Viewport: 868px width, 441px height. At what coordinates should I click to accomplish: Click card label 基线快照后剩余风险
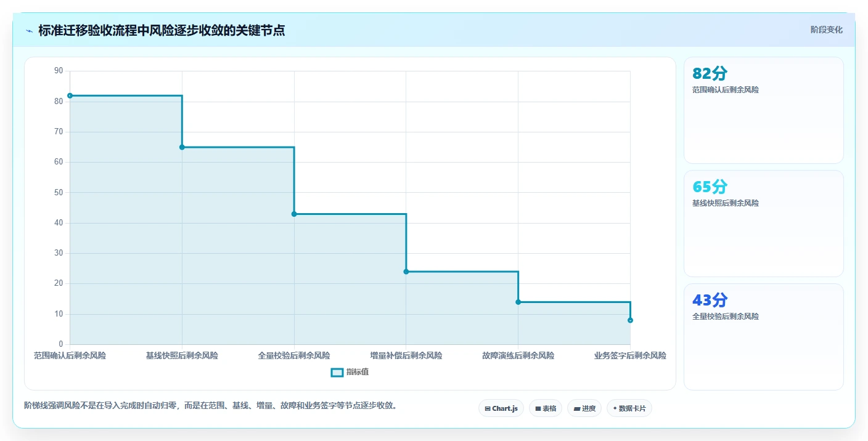click(726, 203)
